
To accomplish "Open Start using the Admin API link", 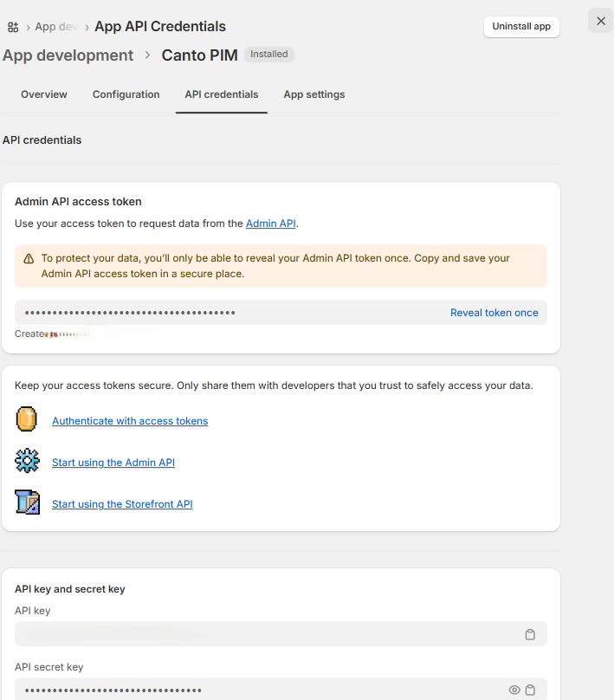I will pos(113,463).
